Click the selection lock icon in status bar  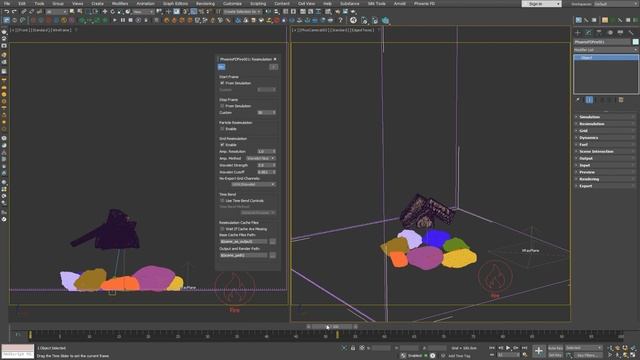(353, 348)
